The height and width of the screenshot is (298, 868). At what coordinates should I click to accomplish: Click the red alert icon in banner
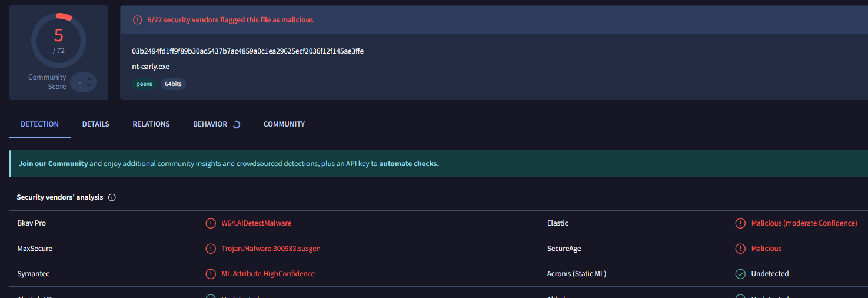click(137, 20)
